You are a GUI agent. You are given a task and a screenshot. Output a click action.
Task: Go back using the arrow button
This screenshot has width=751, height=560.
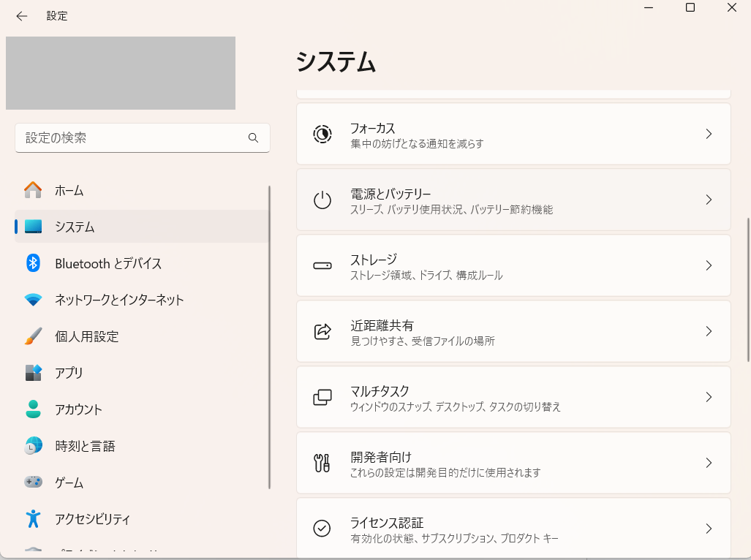pos(21,15)
